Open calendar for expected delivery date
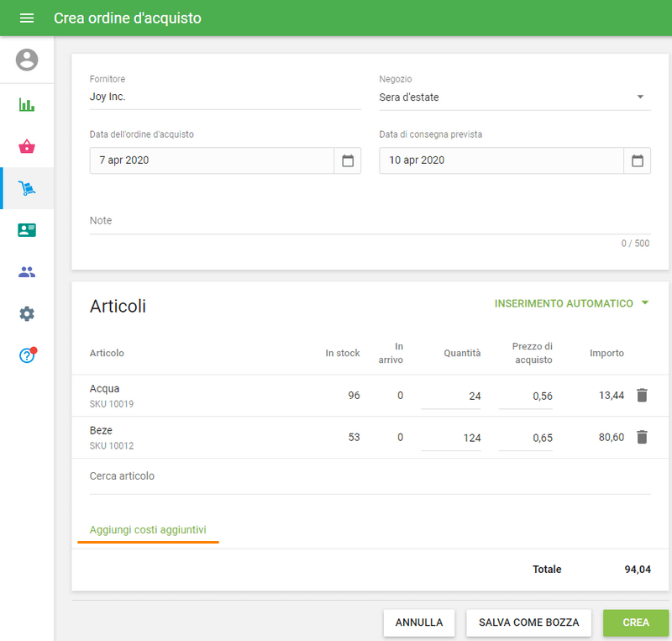The image size is (672, 641). 638,160
